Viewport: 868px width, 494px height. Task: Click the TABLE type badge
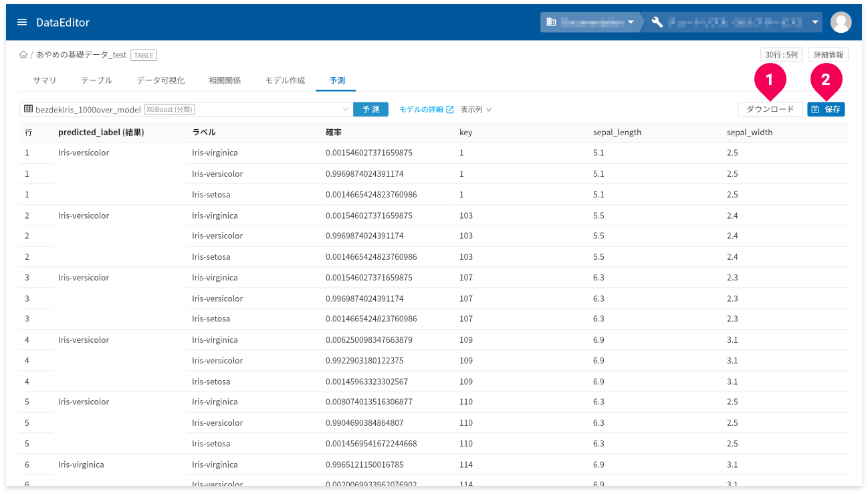point(144,56)
